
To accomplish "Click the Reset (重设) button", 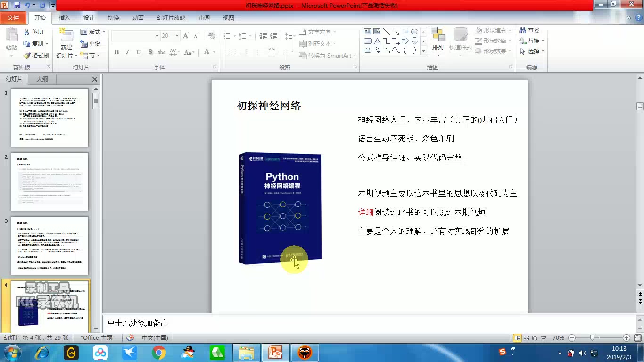I will (91, 44).
